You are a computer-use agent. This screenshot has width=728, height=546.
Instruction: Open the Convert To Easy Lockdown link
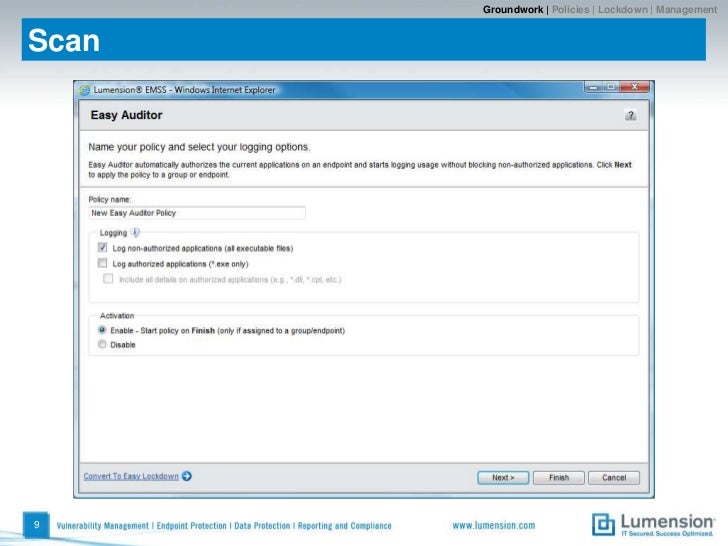tap(131, 476)
